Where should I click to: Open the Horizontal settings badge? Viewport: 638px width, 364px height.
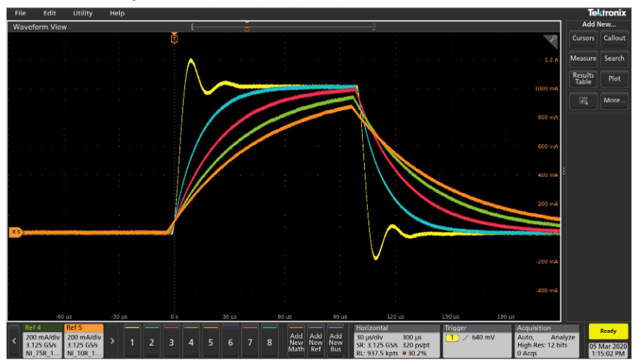pos(396,341)
